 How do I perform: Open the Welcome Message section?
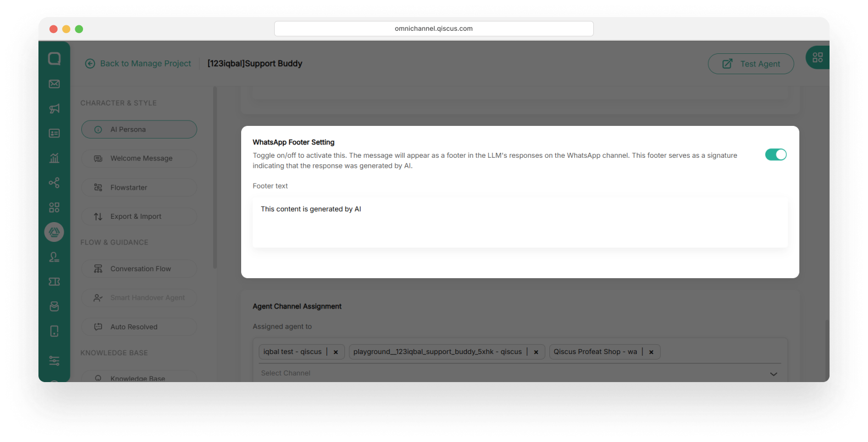(139, 158)
